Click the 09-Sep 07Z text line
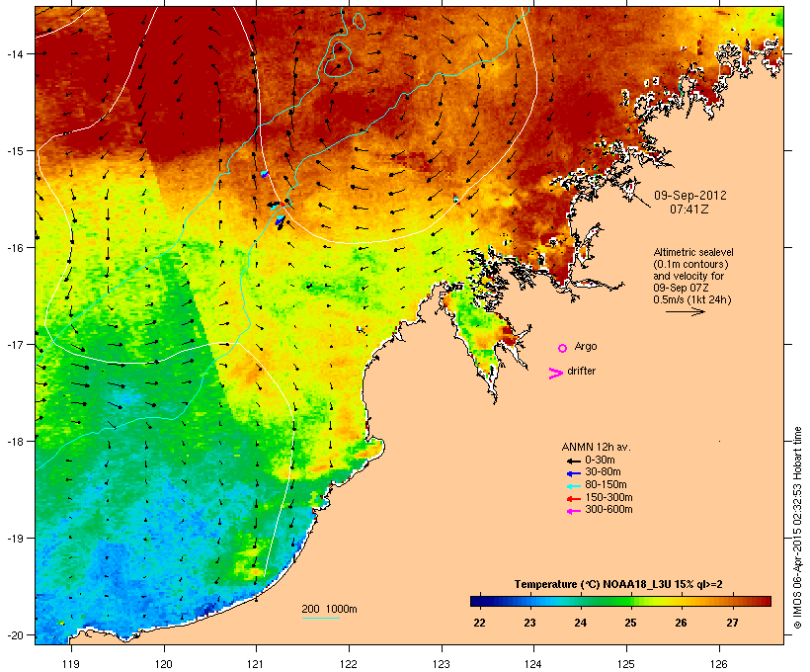This screenshot has width=810, height=672. (x=681, y=288)
